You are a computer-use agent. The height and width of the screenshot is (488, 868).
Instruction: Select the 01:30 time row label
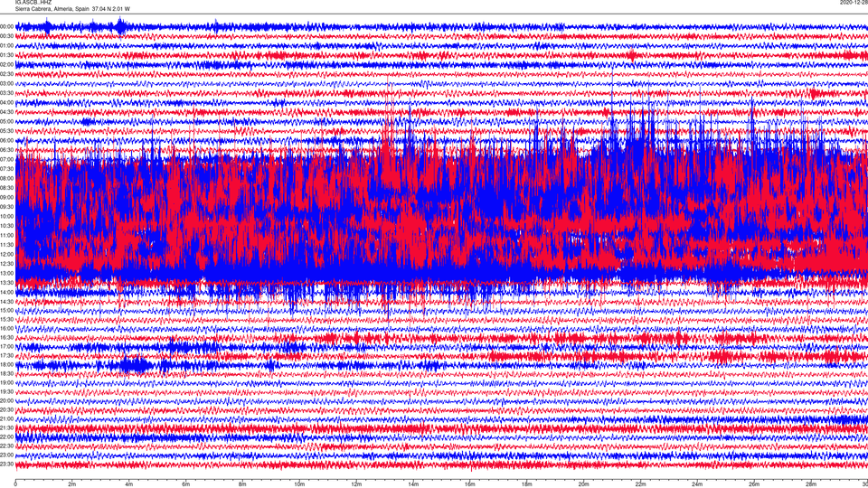tap(7, 55)
